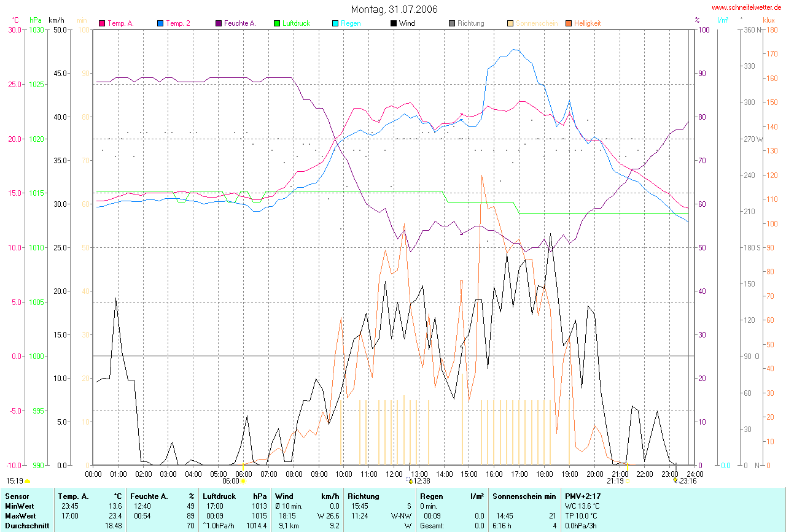Click the hPa axis unit label at the top
The width and height of the screenshot is (786, 532).
34,20
